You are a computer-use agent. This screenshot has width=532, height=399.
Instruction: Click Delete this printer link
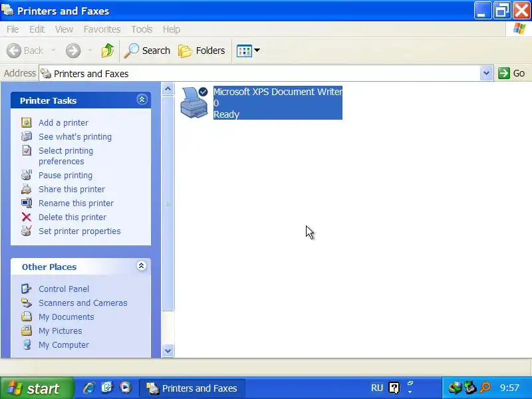click(x=72, y=217)
